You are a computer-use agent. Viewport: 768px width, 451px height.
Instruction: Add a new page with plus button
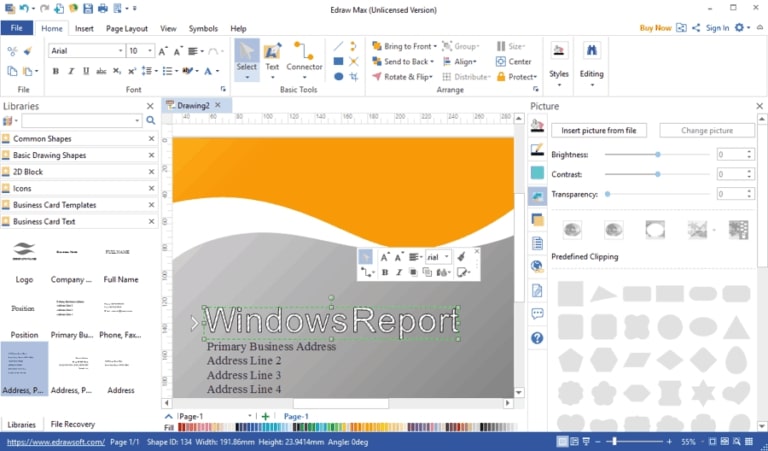click(265, 416)
